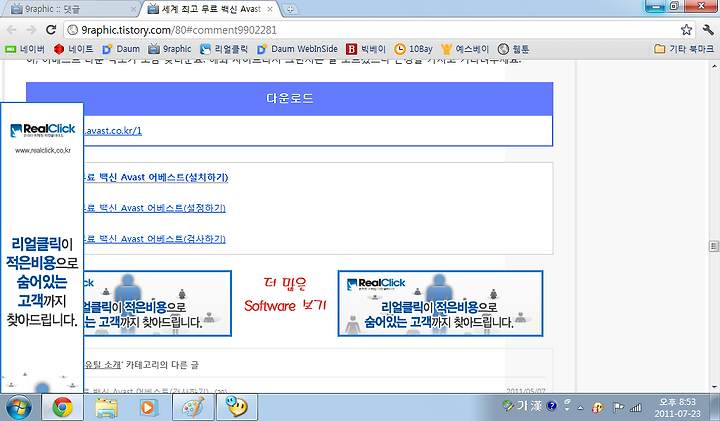Screen dimensions: 720x421
Task: Open the IME options small down arrow
Action: click(x=567, y=409)
